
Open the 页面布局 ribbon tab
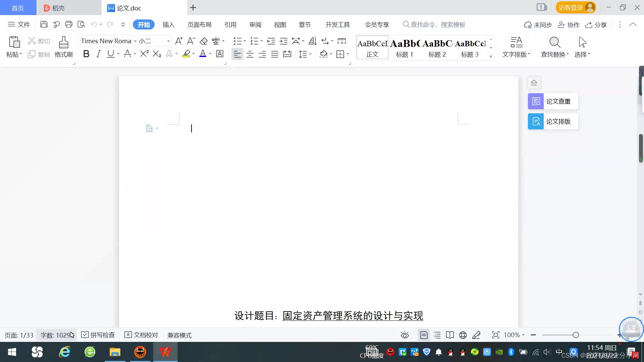[x=199, y=24]
